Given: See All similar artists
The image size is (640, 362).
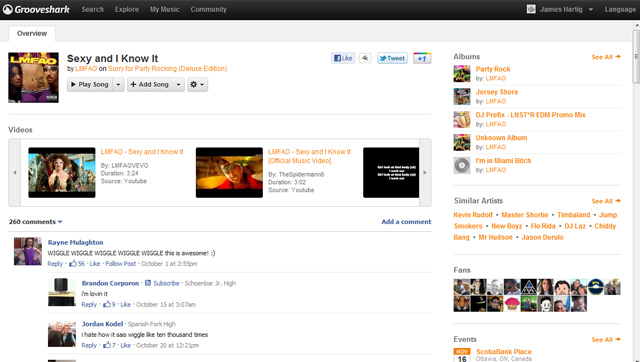Looking at the screenshot, I should click(x=606, y=201).
